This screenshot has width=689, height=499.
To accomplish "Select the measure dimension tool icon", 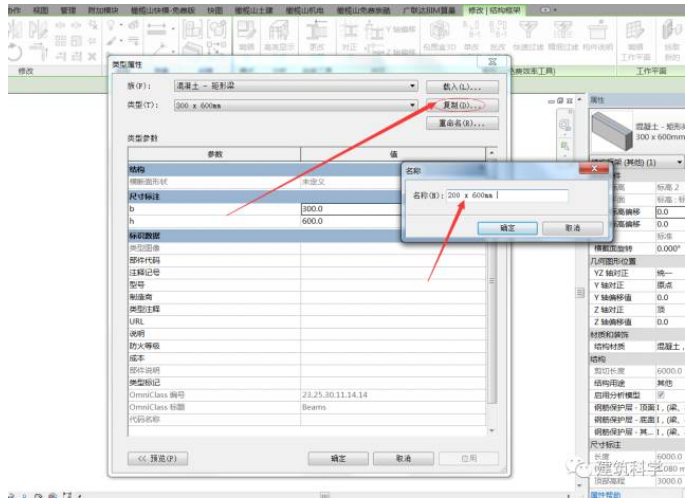I will pyautogui.click(x=157, y=29).
